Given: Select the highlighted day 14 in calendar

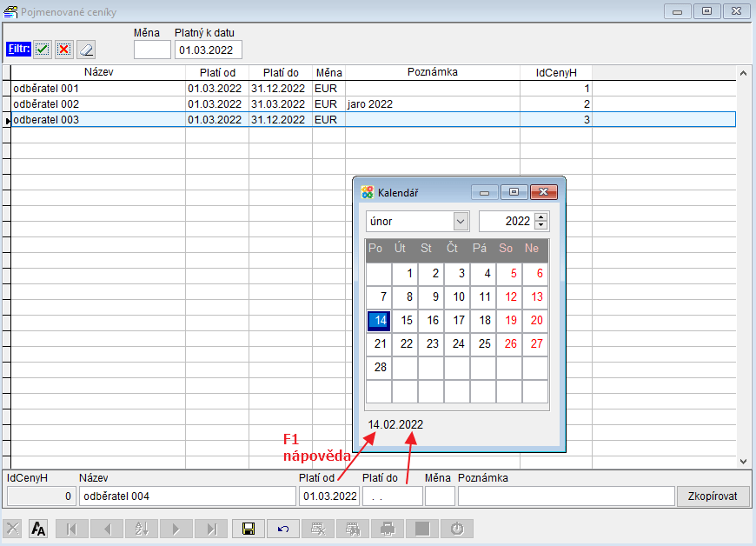Looking at the screenshot, I should click(x=379, y=320).
